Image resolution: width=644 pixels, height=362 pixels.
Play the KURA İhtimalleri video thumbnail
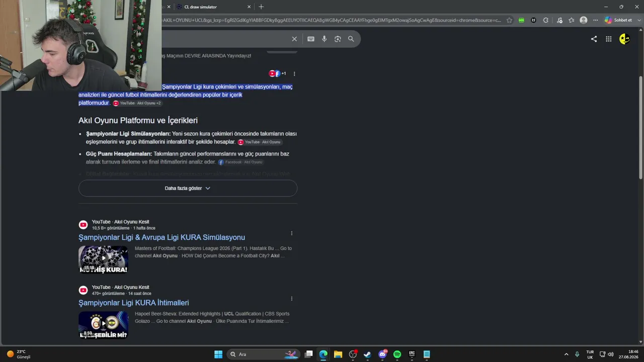click(103, 325)
